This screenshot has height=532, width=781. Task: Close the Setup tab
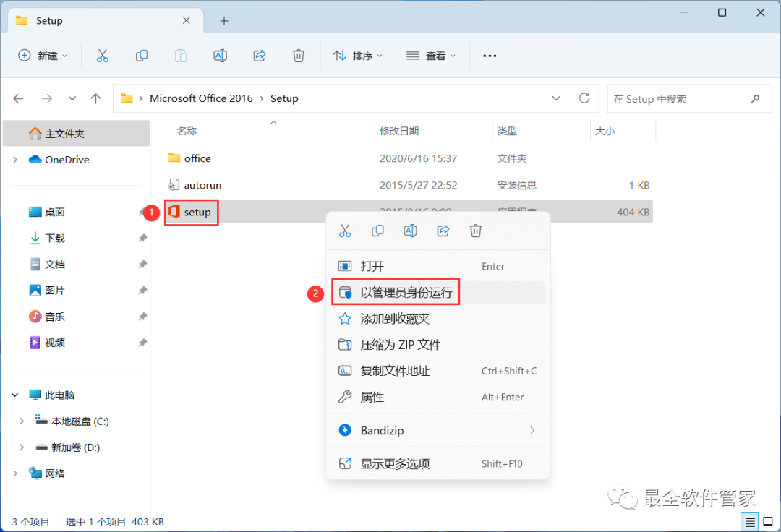click(x=187, y=20)
